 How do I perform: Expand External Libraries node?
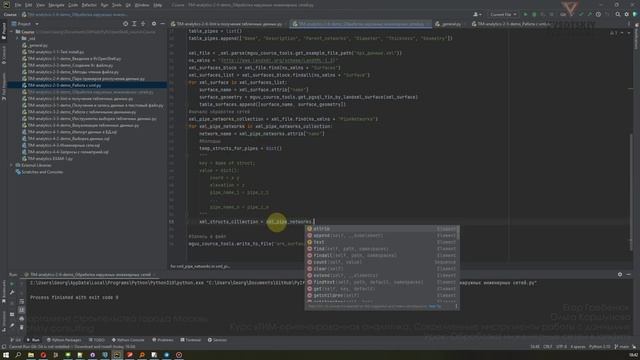point(12,165)
